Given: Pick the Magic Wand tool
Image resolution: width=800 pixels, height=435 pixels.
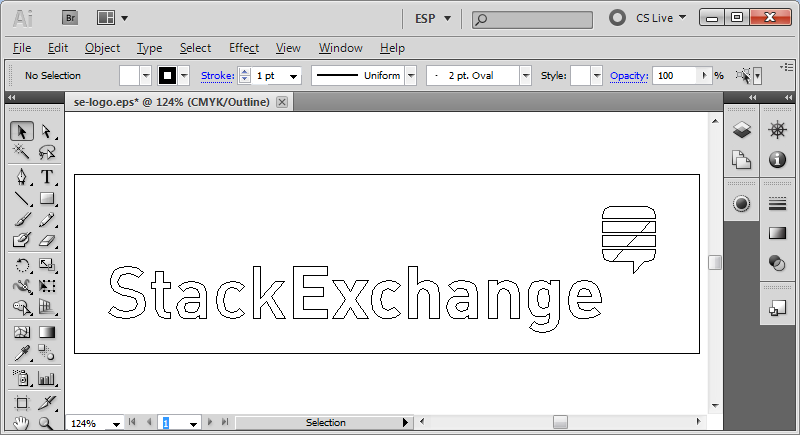Looking at the screenshot, I should point(21,151).
